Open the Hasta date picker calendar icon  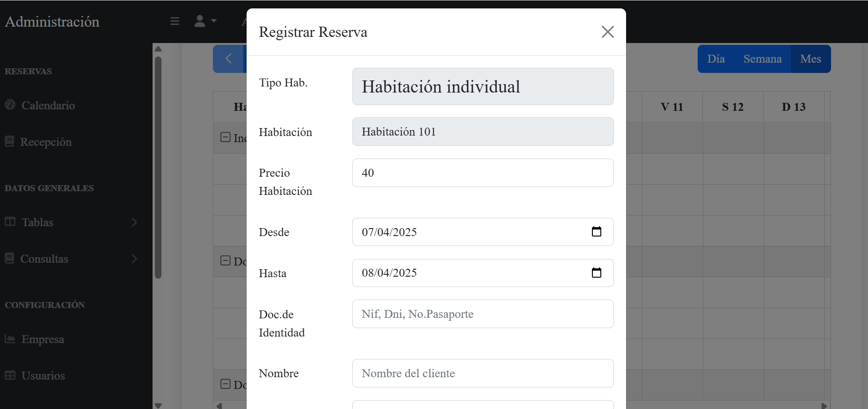click(596, 273)
